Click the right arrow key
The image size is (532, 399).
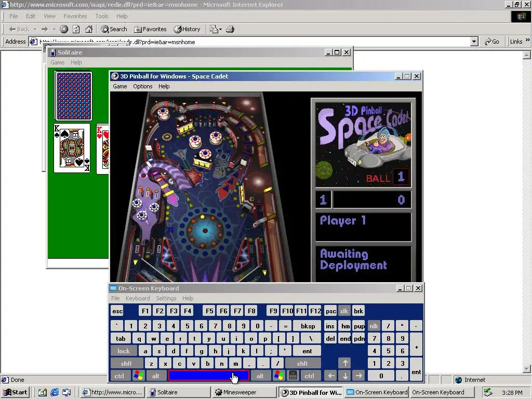[358, 376]
